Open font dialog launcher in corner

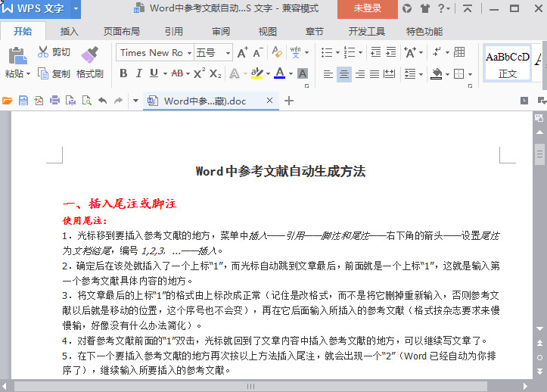(306, 86)
